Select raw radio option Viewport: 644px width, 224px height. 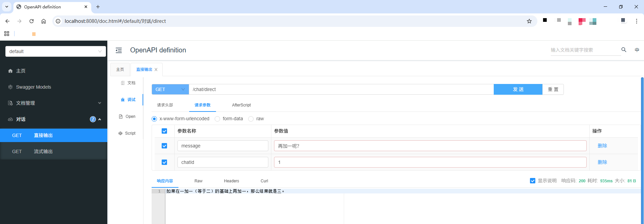(x=251, y=119)
